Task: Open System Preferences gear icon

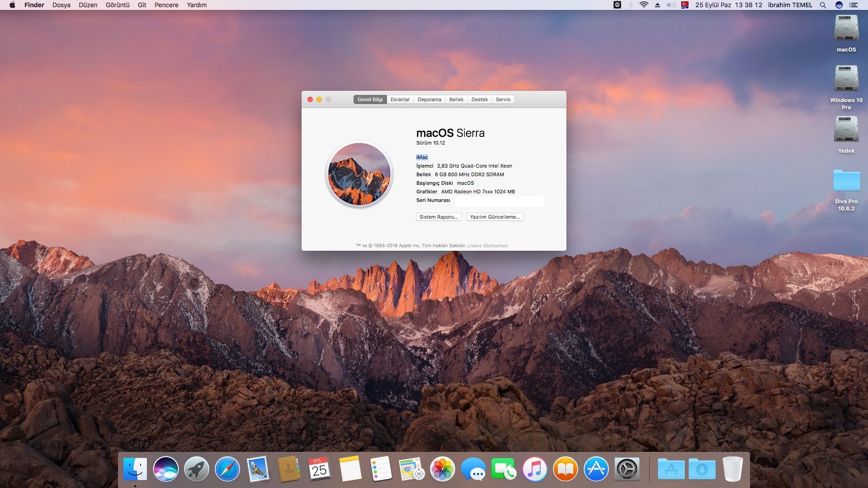Action: pos(627,469)
